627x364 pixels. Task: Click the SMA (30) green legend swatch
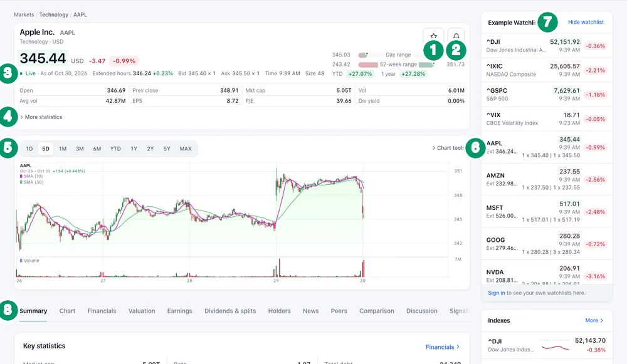click(21, 182)
